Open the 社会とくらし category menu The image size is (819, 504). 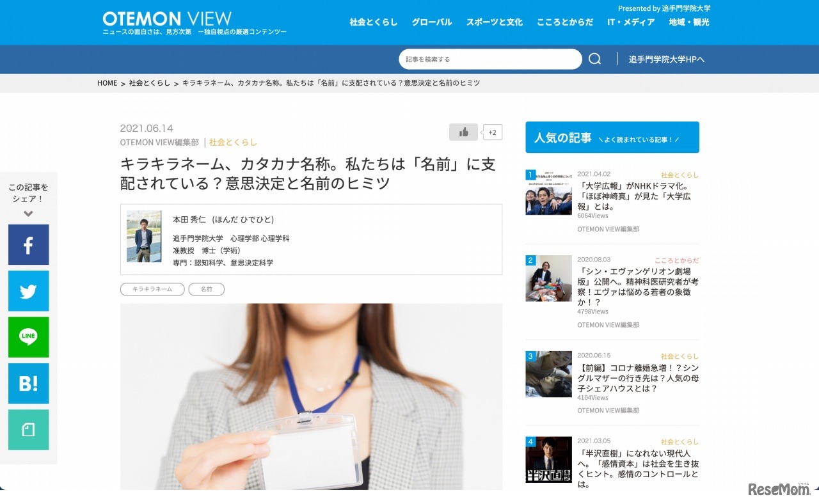click(373, 22)
